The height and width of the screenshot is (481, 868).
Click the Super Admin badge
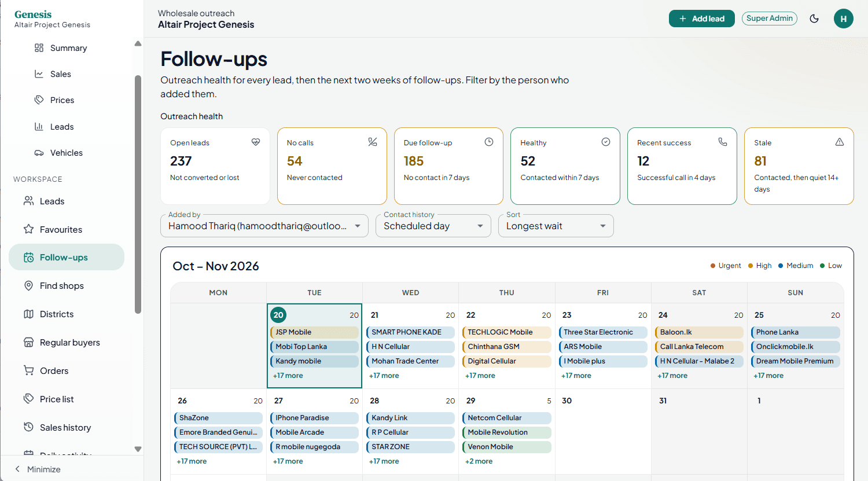coord(770,19)
